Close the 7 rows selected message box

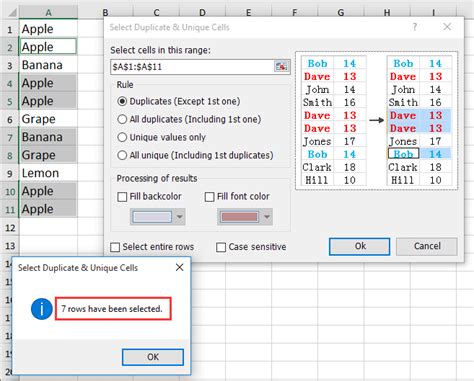tap(179, 267)
